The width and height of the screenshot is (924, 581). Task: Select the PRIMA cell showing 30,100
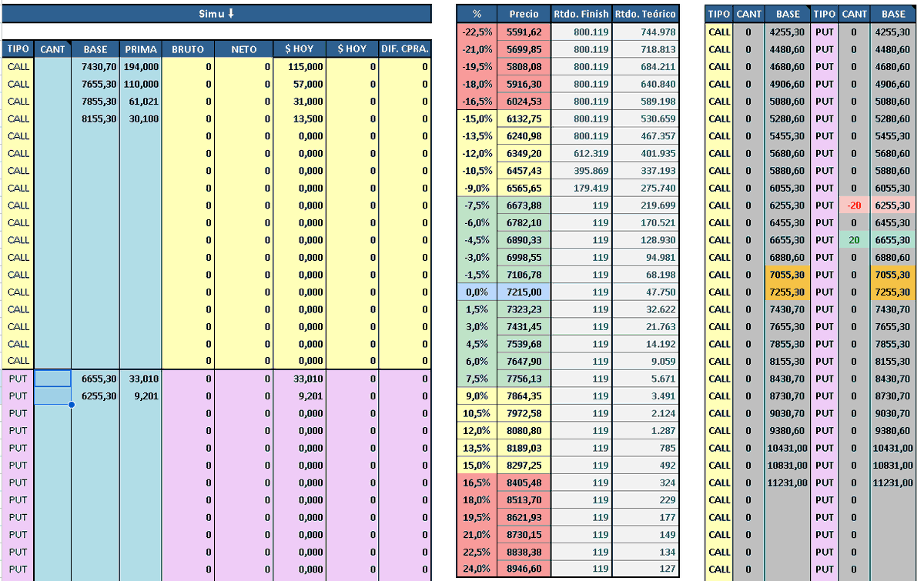pyautogui.click(x=140, y=119)
